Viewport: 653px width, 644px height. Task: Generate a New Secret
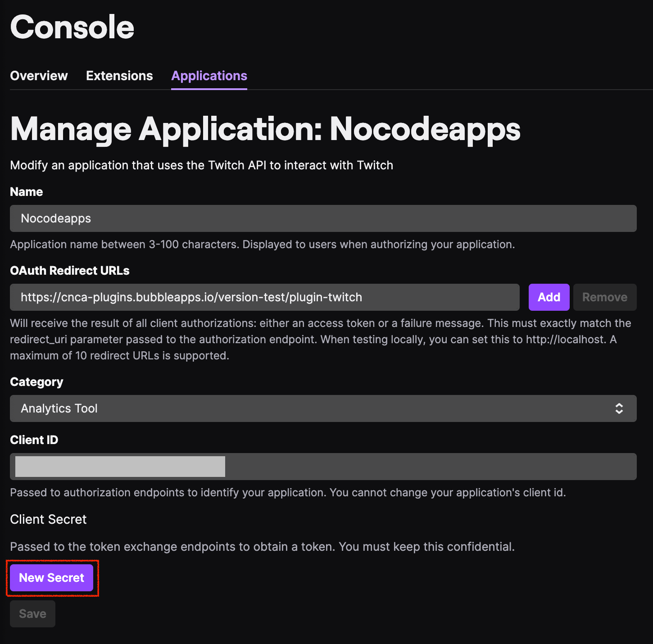point(51,578)
